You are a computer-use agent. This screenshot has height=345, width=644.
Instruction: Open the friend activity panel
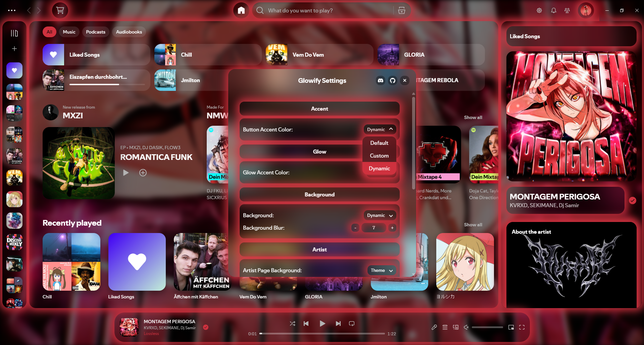[x=567, y=10]
